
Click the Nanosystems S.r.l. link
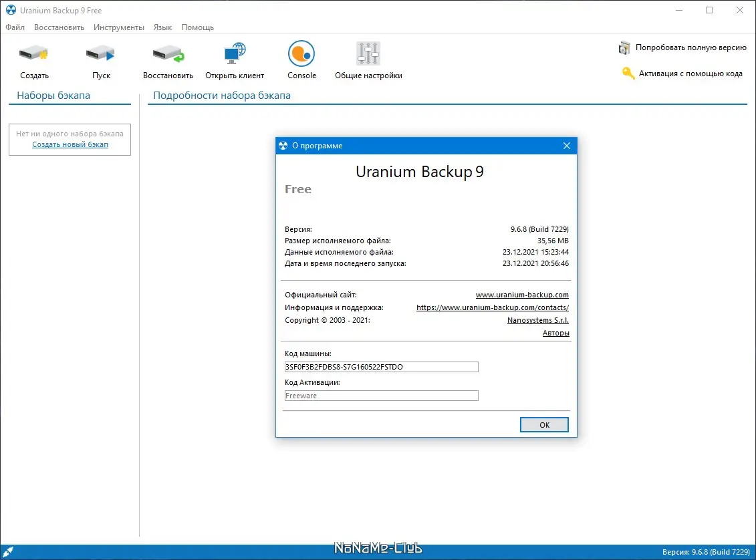(537, 320)
